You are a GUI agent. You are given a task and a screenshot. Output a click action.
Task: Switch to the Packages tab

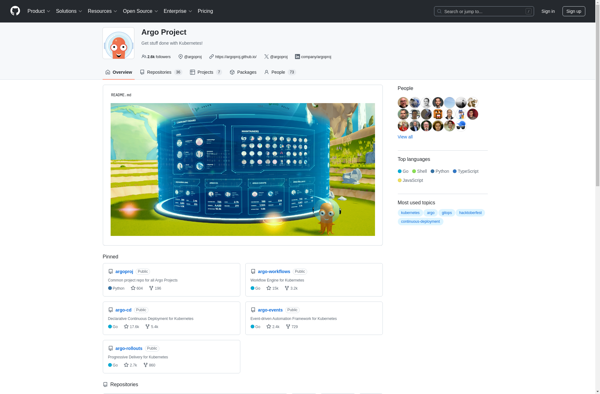tap(243, 72)
